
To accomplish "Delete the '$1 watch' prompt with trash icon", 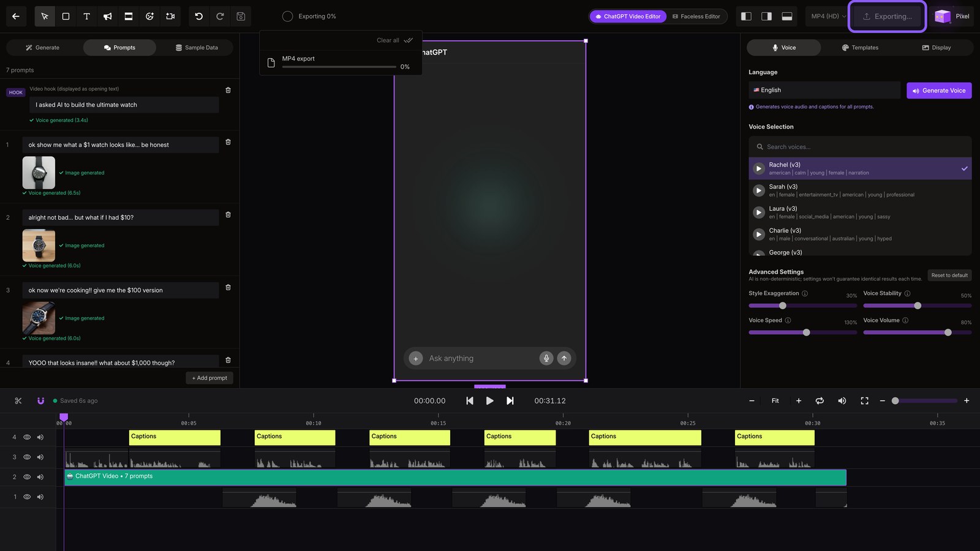I will point(228,142).
